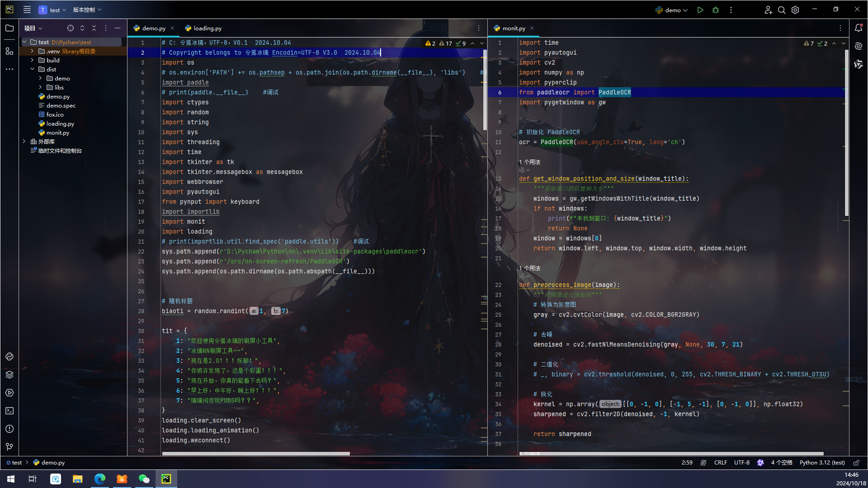
Task: Open the Notifications bell
Action: pyautogui.click(x=859, y=28)
